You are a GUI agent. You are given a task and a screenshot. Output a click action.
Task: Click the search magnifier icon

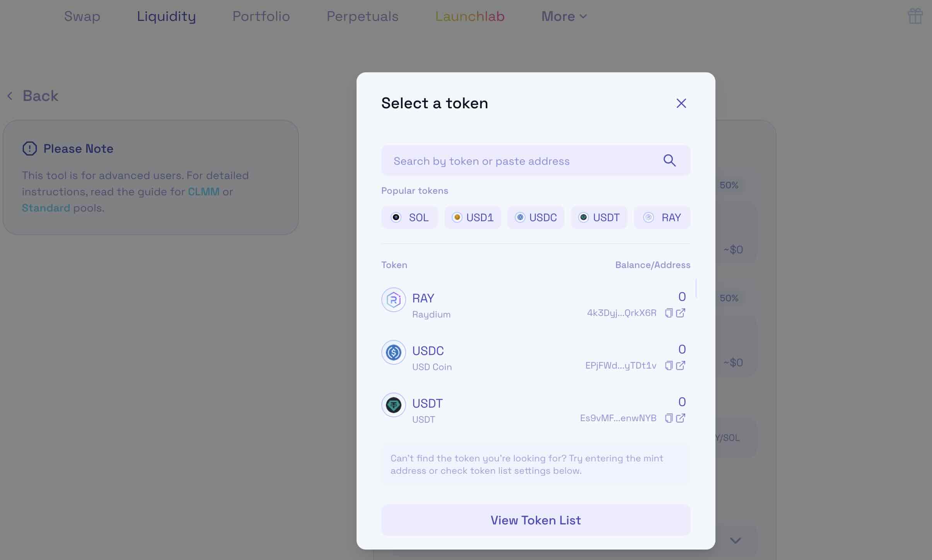coord(669,160)
